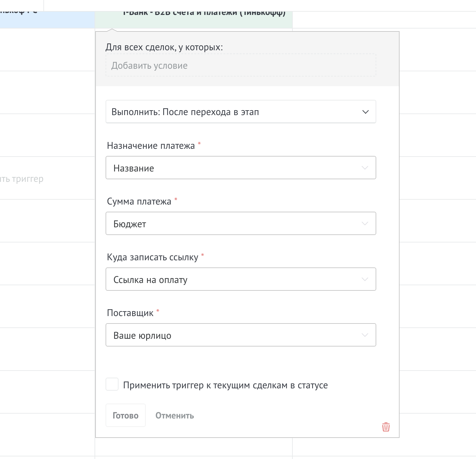
Task: Open the 'Выполнить: После перехода в этап' dropdown
Action: [227, 112]
